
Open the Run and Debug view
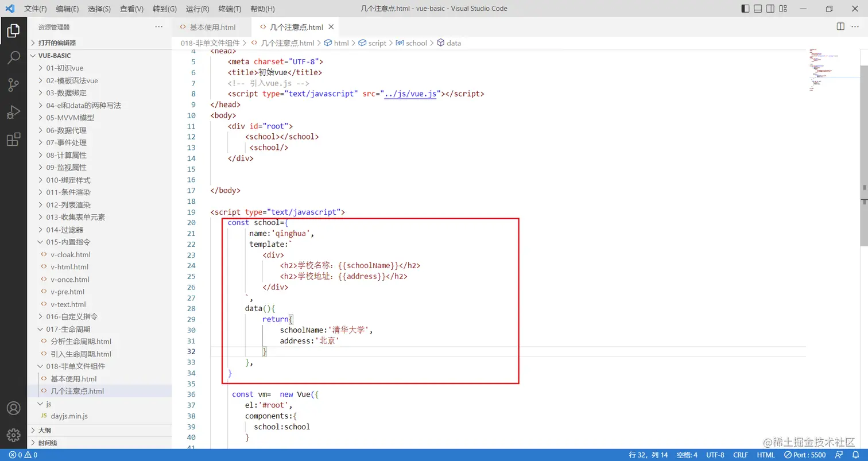coord(13,112)
